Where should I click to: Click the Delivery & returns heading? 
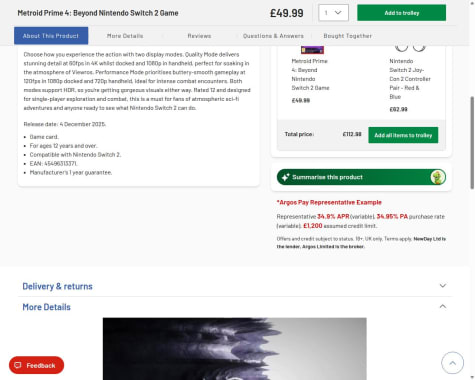coord(57,286)
